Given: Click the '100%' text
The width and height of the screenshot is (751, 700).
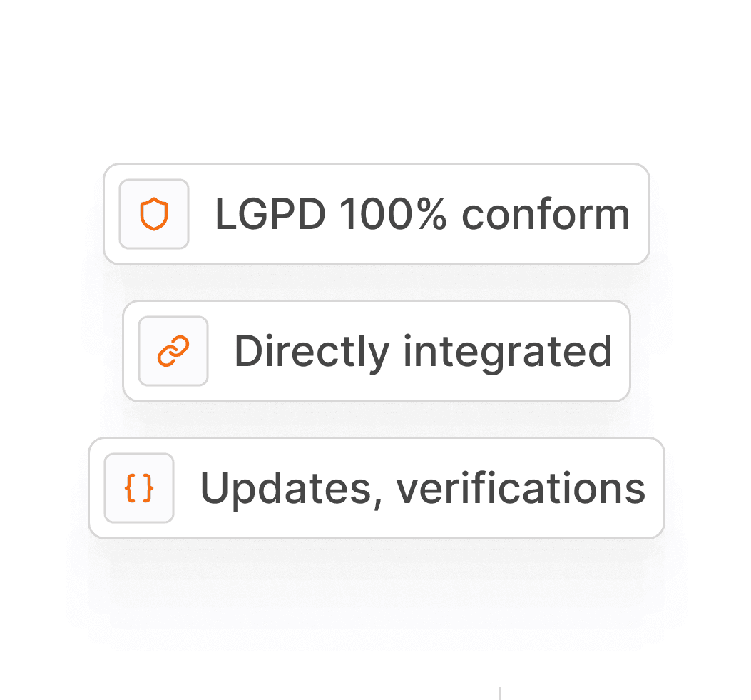Looking at the screenshot, I should pos(393,214).
